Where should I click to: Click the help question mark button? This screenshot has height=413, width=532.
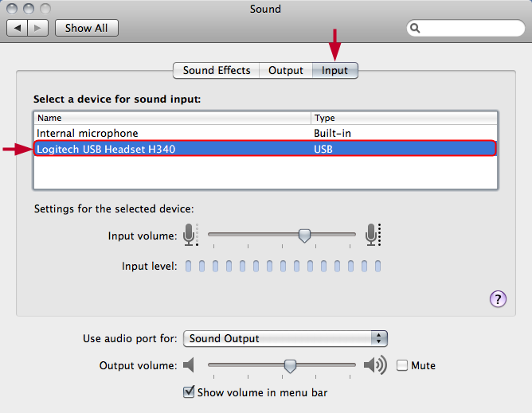point(498,298)
